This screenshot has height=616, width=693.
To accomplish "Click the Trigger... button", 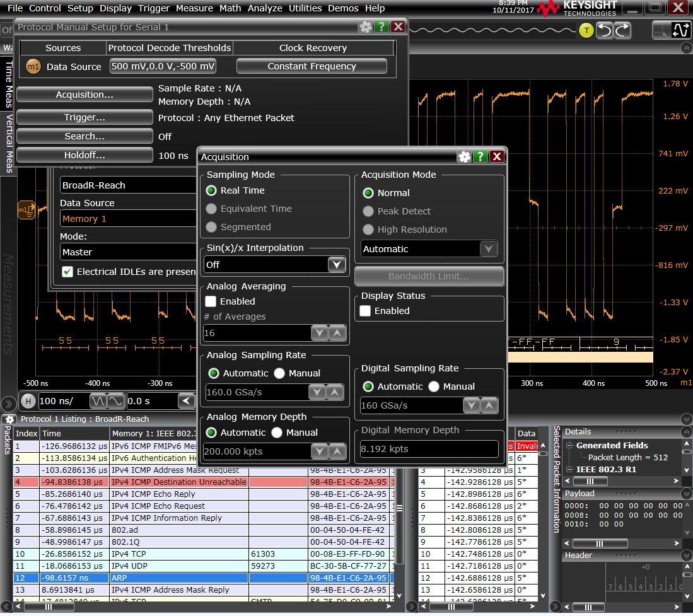I will [84, 117].
